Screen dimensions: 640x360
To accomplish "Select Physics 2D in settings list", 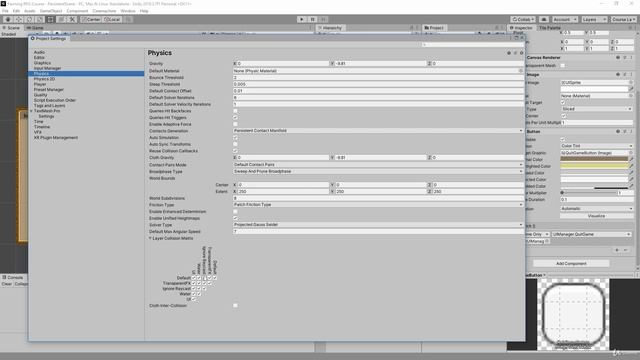I will coord(44,79).
